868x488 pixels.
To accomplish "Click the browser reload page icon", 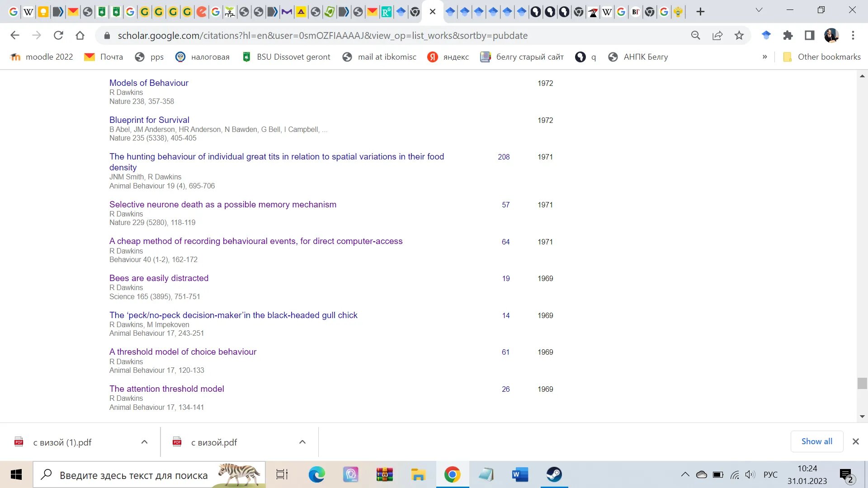I will click(x=58, y=35).
